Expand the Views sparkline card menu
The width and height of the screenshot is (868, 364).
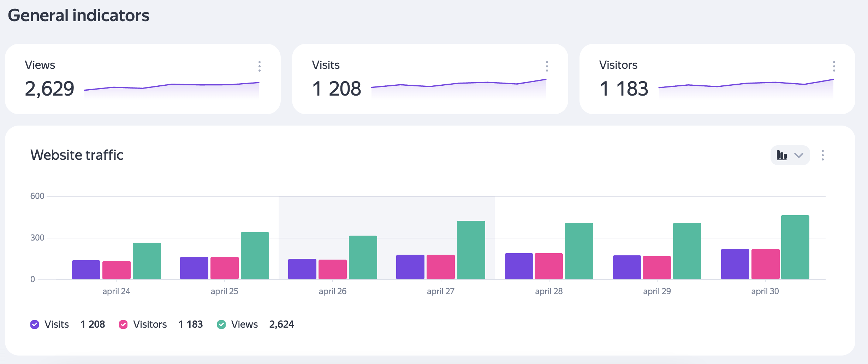pyautogui.click(x=260, y=66)
